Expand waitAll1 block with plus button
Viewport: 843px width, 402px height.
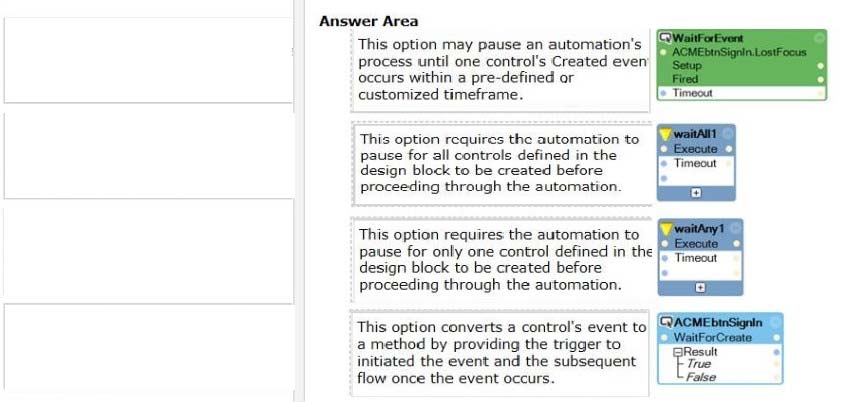(696, 193)
